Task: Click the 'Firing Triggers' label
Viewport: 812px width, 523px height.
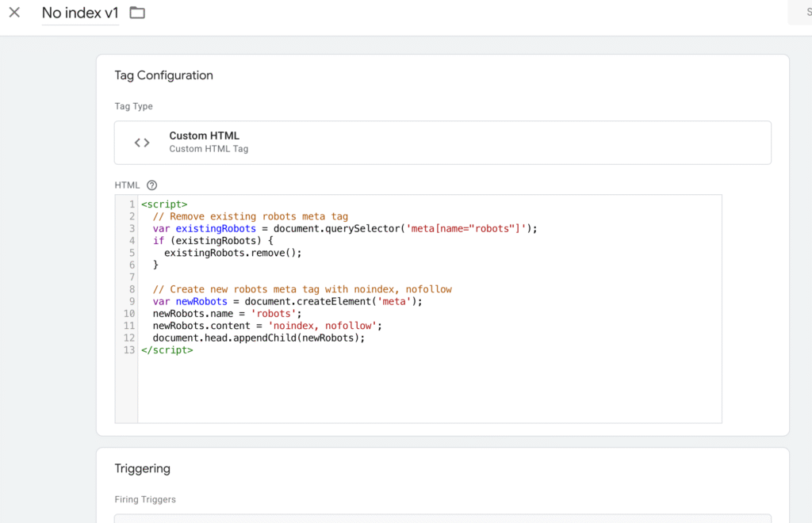Action: click(145, 500)
